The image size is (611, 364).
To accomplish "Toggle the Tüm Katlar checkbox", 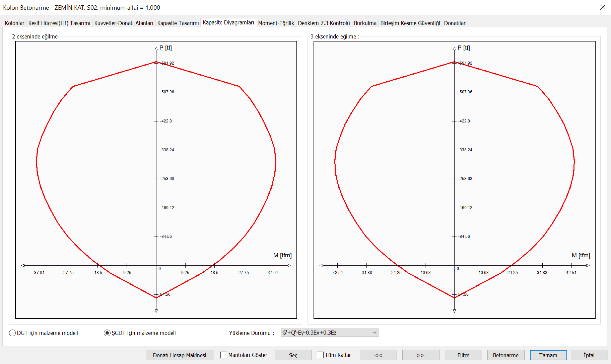I will coord(320,355).
